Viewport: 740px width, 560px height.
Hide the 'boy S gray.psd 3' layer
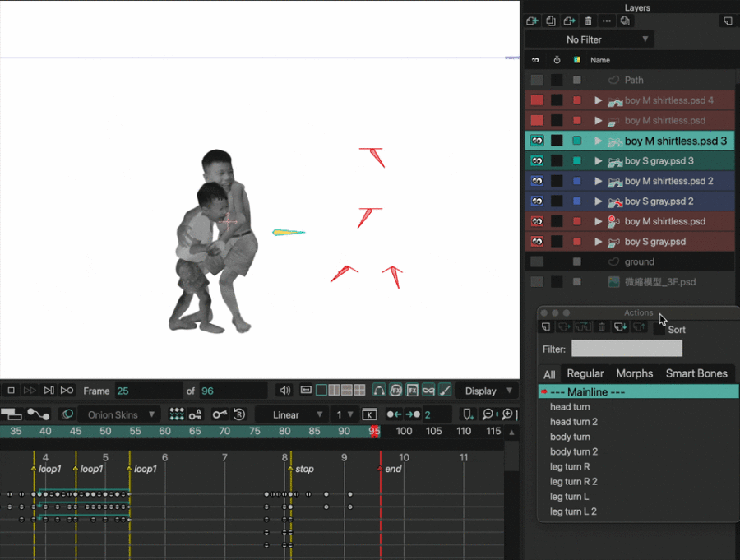[x=537, y=161]
